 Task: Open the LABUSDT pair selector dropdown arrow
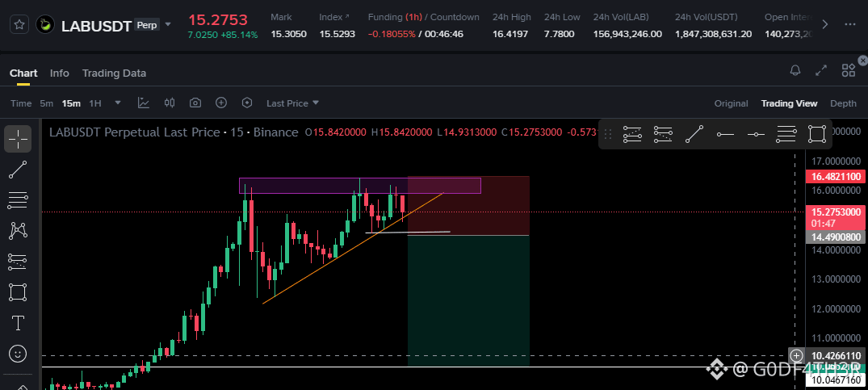168,25
